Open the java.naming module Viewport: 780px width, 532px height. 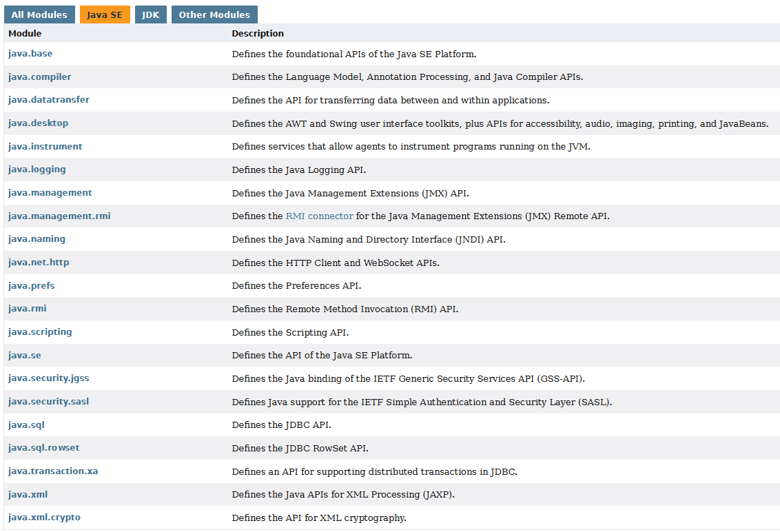point(37,239)
